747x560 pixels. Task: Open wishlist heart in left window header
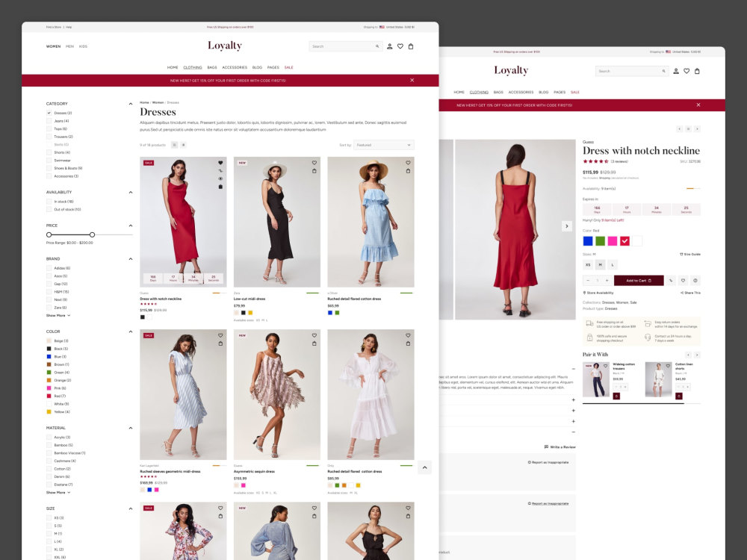coord(400,46)
